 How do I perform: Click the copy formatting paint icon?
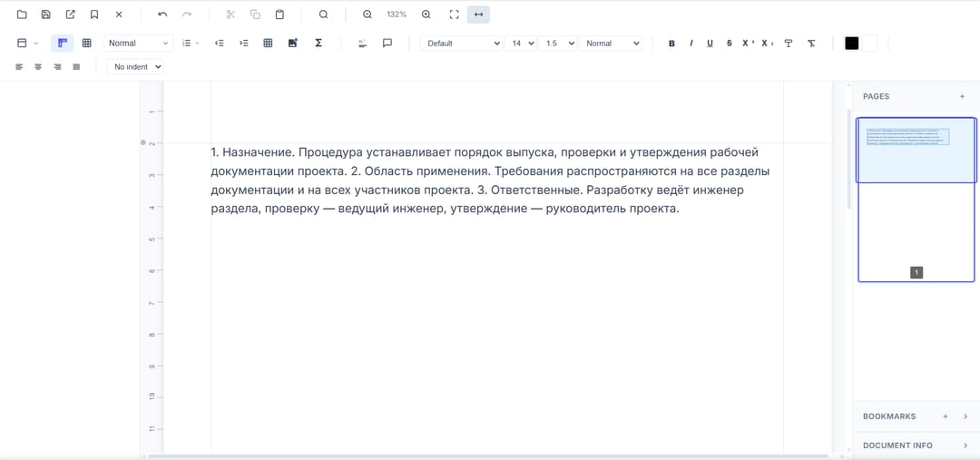[789, 44]
